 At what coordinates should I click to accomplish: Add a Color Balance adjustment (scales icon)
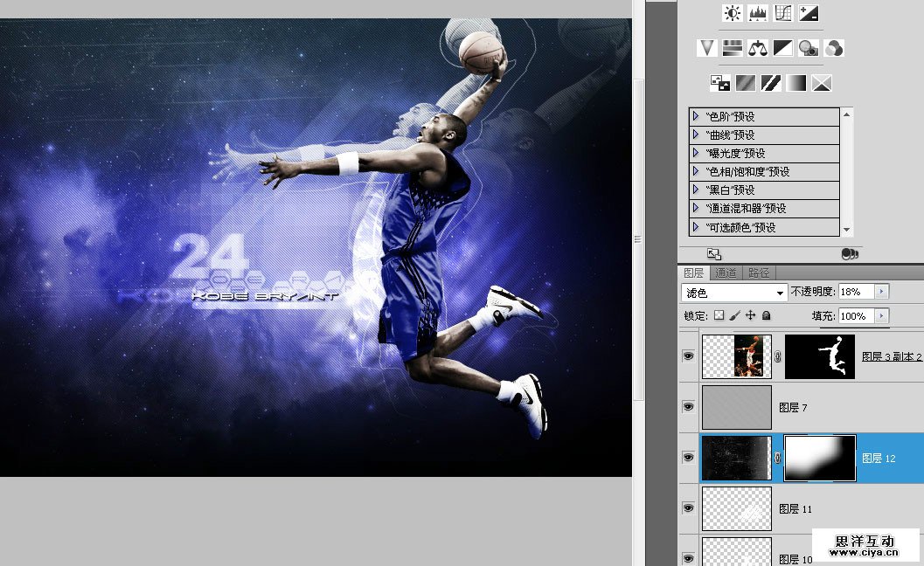[x=757, y=48]
